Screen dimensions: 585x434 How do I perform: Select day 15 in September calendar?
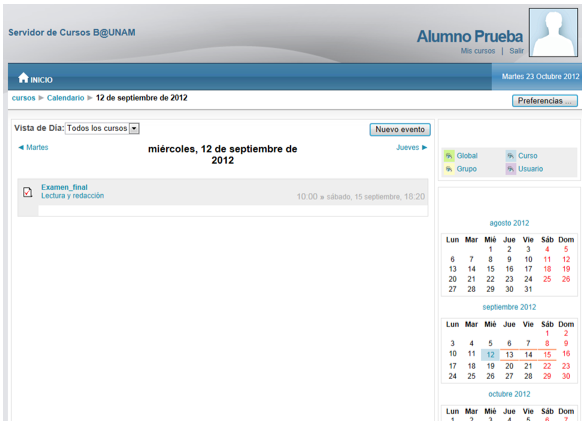pos(547,355)
